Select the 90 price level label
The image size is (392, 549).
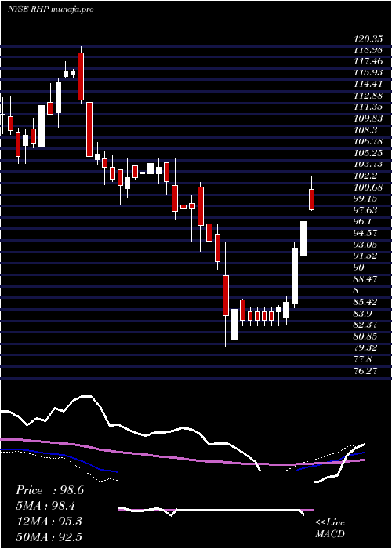(x=359, y=267)
